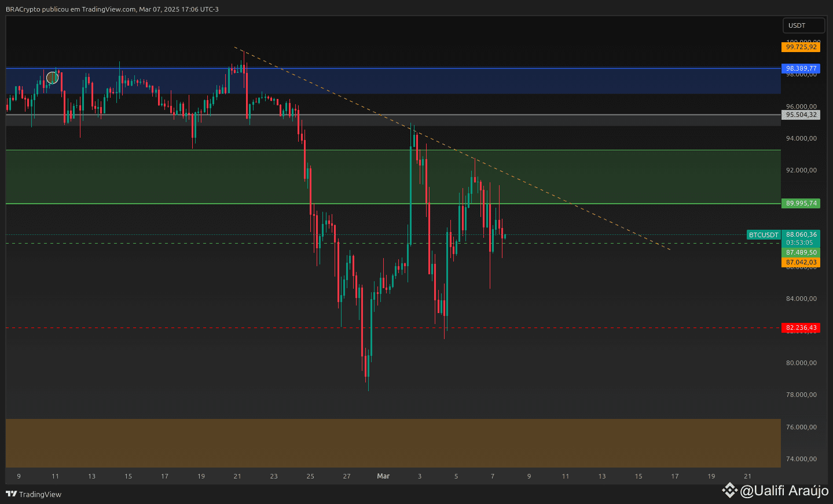Click the circled candle near 98.000 level
The image size is (833, 504).
tap(53, 77)
